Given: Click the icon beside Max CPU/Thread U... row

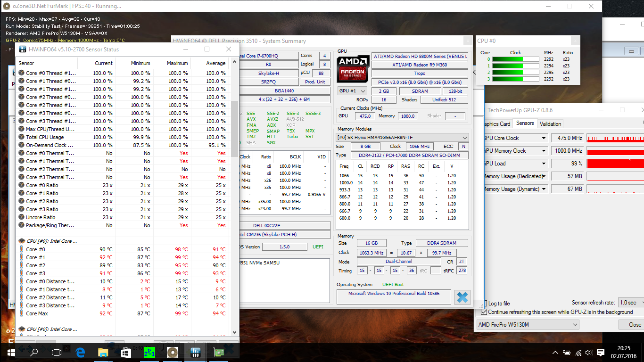Looking at the screenshot, I should [x=21, y=129].
